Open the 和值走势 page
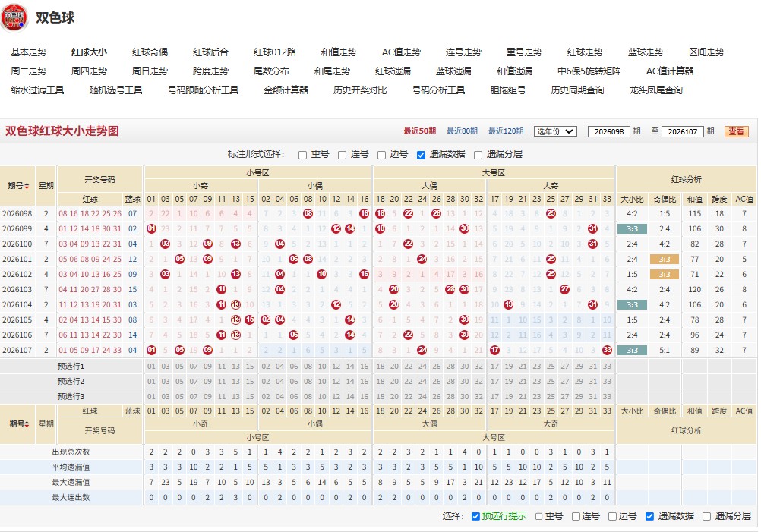Screen dimensions: 761x532 (338, 52)
